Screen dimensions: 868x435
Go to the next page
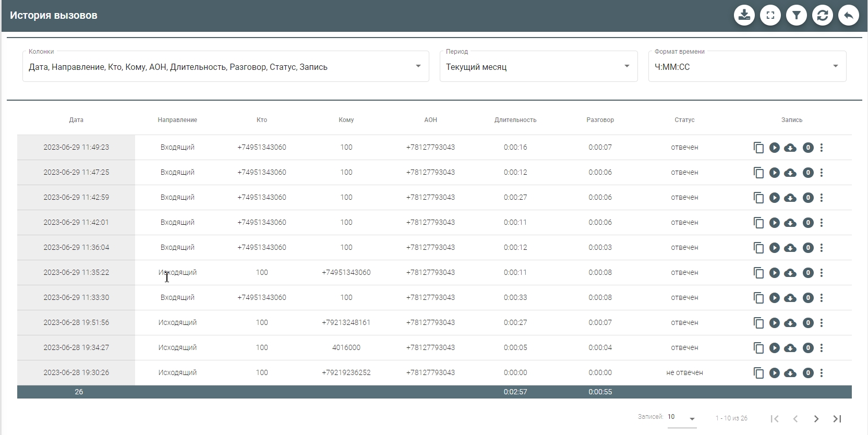(x=816, y=419)
